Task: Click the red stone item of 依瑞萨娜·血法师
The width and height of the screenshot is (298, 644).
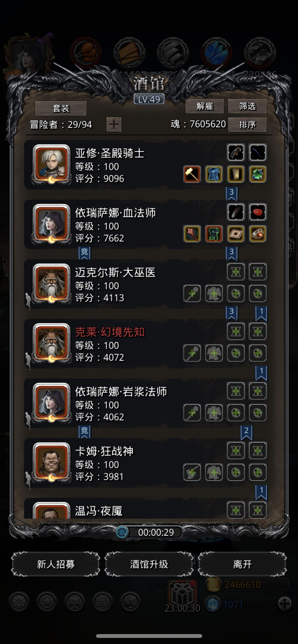Action: (258, 212)
